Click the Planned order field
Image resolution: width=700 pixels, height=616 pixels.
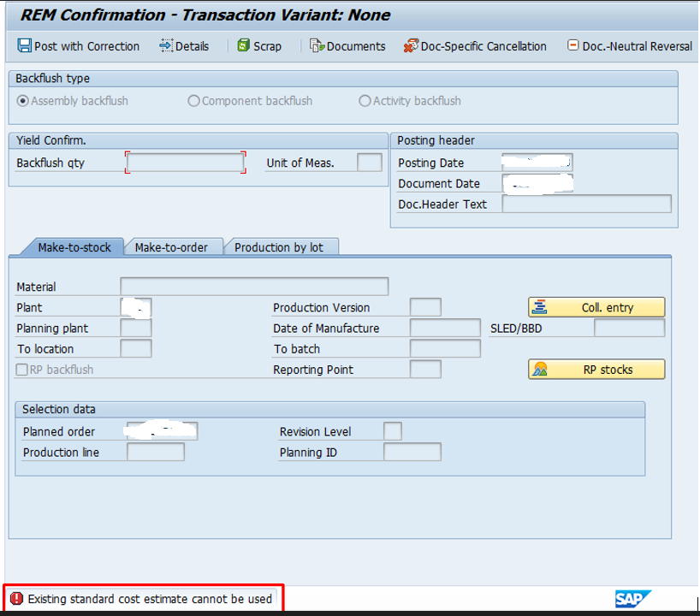162,431
